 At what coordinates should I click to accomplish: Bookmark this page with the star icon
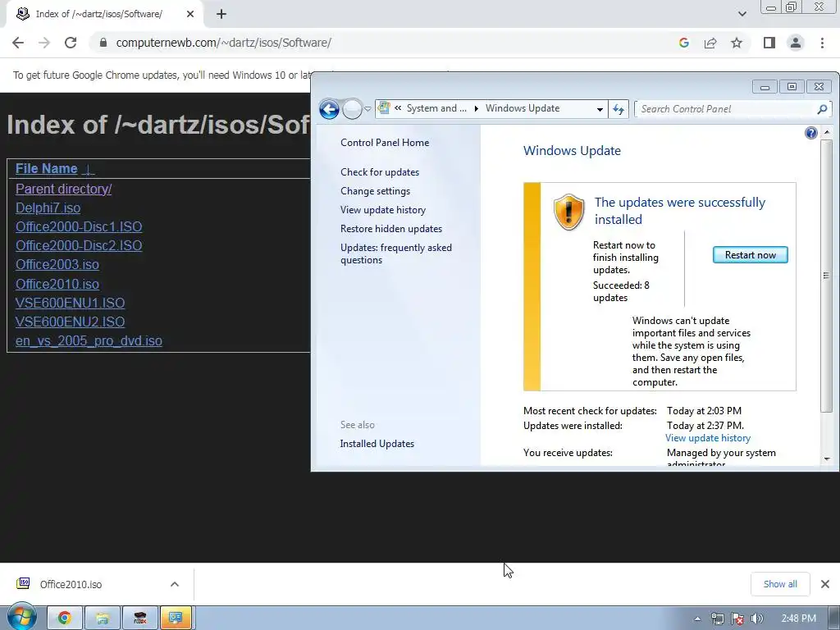[x=737, y=43]
